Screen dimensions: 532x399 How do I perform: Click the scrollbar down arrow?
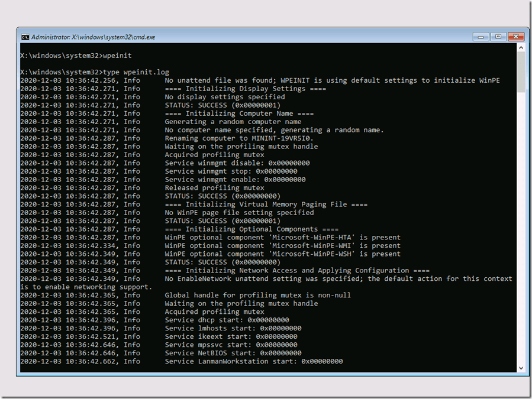(x=521, y=368)
